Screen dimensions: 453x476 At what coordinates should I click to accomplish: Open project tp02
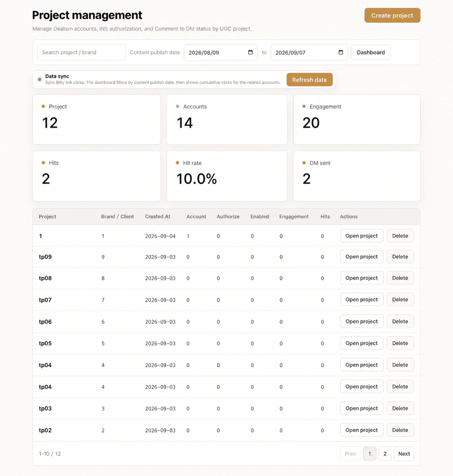tap(362, 430)
